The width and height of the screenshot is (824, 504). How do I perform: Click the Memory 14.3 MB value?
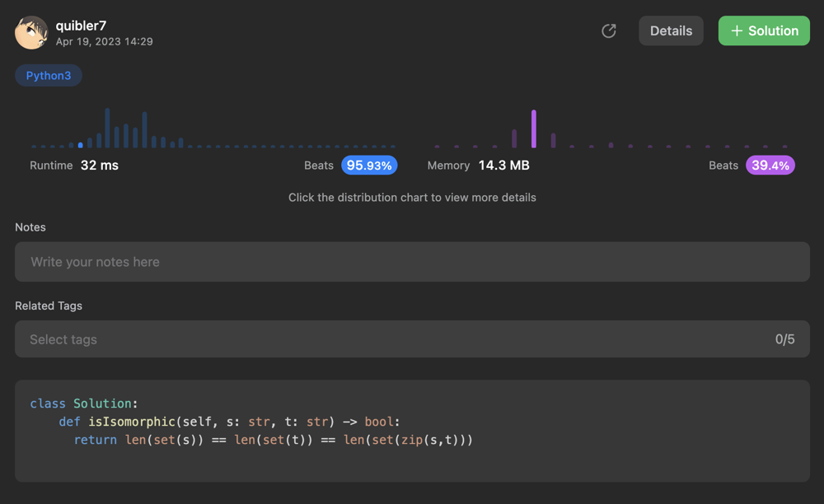point(503,166)
